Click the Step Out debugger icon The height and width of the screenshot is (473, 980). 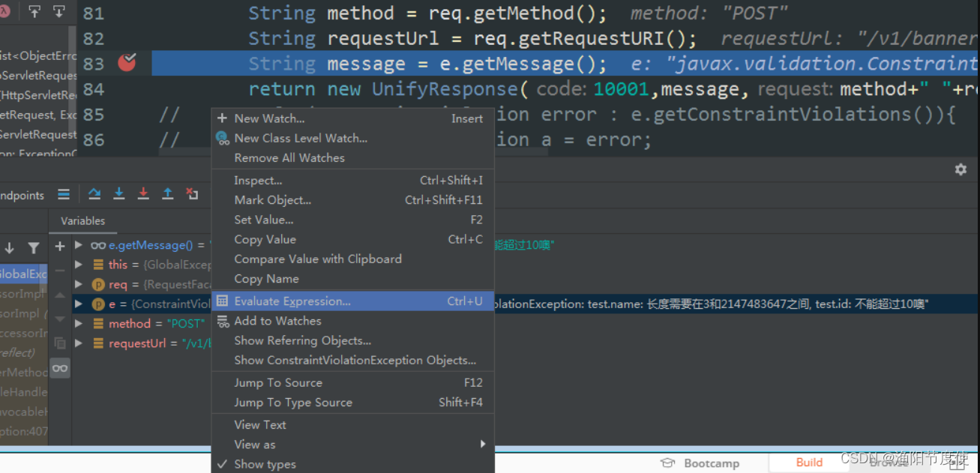(168, 193)
